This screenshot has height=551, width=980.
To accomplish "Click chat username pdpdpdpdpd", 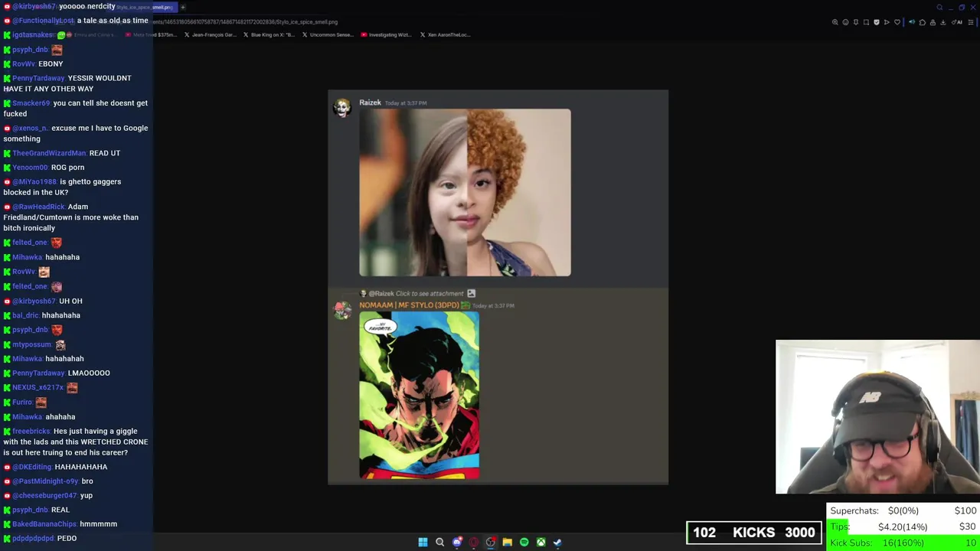I will 33,539.
